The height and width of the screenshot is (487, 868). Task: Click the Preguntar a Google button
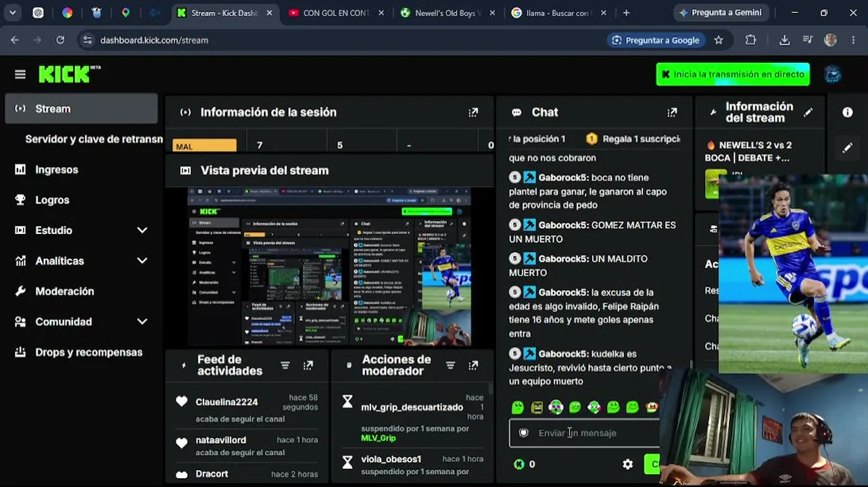click(x=656, y=40)
